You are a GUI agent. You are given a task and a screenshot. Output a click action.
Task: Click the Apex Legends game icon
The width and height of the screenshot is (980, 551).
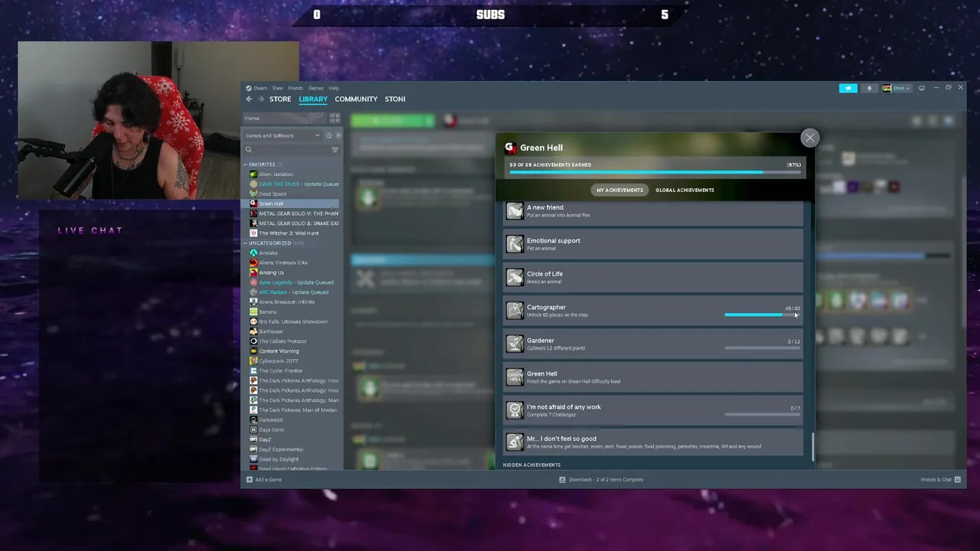[x=253, y=282]
